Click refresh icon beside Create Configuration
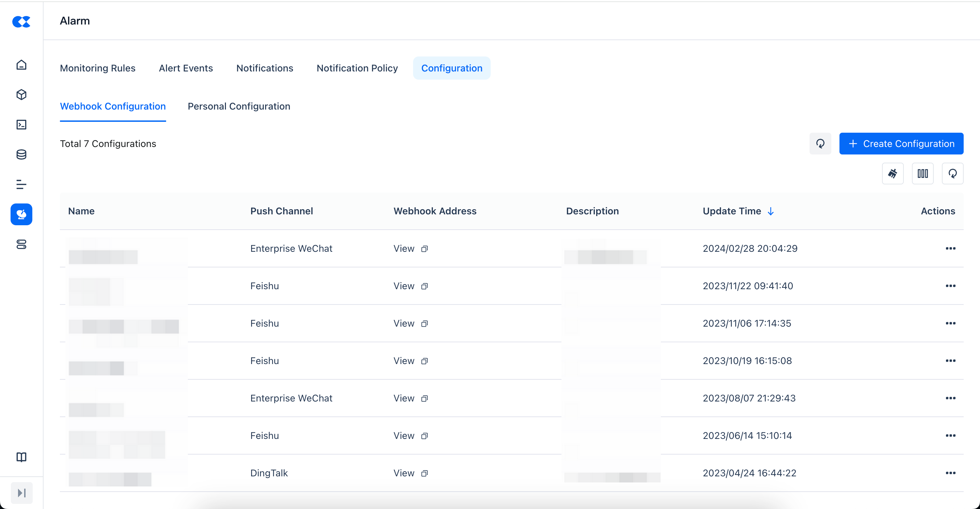The image size is (980, 509). pyautogui.click(x=820, y=144)
